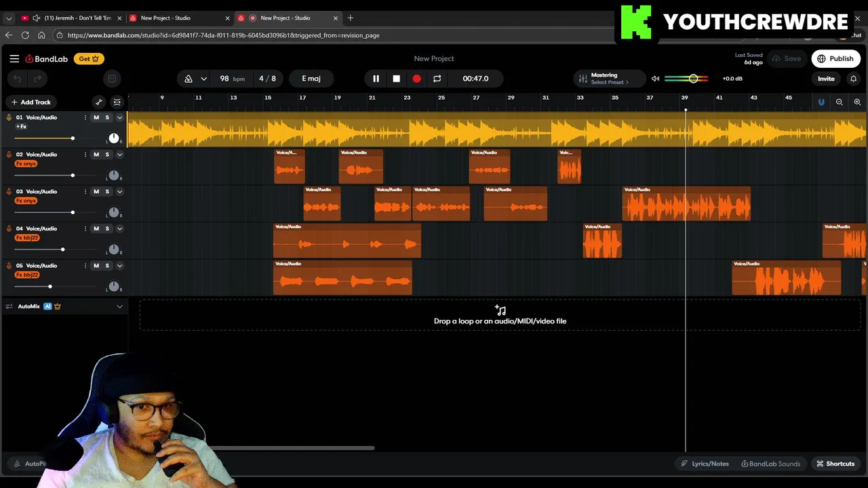Edit the 98 bpm tempo value

coord(231,79)
